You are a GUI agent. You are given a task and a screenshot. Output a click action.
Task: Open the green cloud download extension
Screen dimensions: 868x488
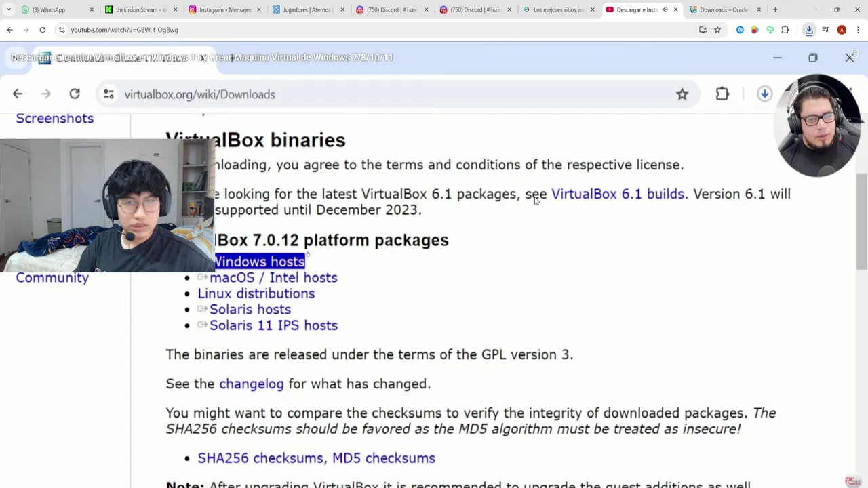coord(770,30)
